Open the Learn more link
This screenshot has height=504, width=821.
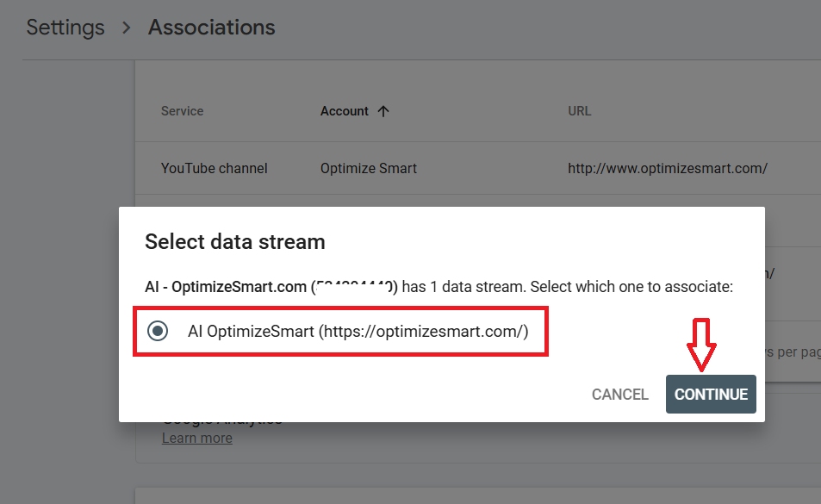tap(197, 438)
